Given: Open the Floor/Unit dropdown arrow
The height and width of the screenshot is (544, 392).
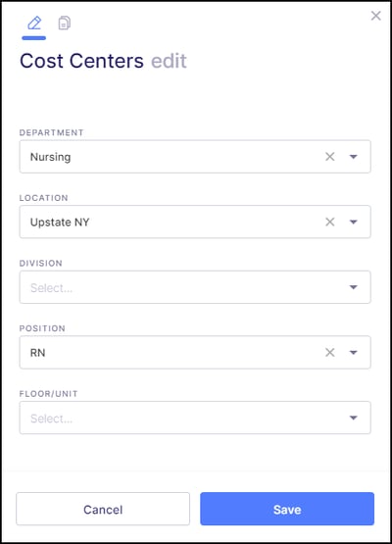Looking at the screenshot, I should (353, 418).
